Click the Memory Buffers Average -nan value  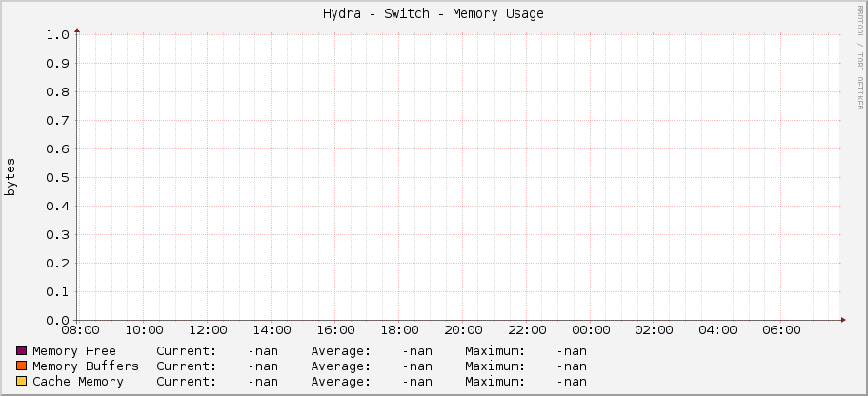(x=417, y=366)
